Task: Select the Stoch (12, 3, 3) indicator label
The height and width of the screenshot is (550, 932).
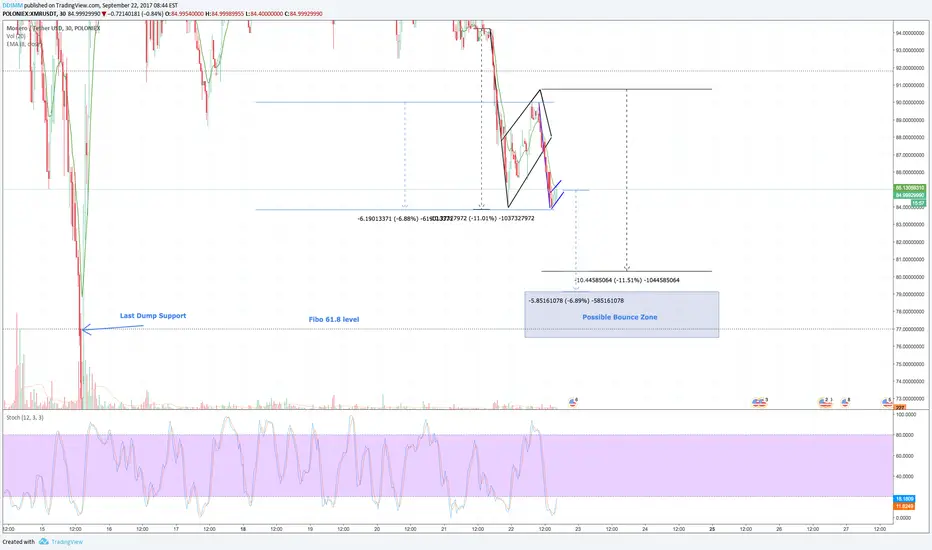Action: click(24, 418)
